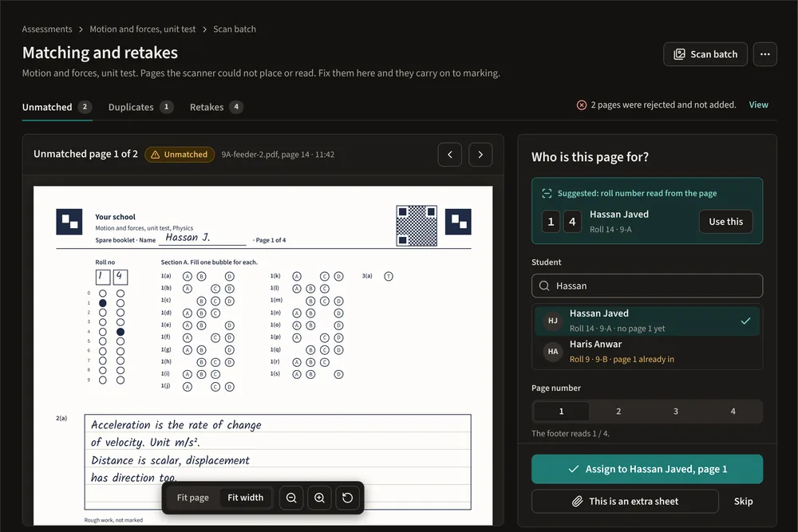The image size is (798, 532).
Task: Click the scan icon beside Suggested roll number
Action: pos(547,193)
